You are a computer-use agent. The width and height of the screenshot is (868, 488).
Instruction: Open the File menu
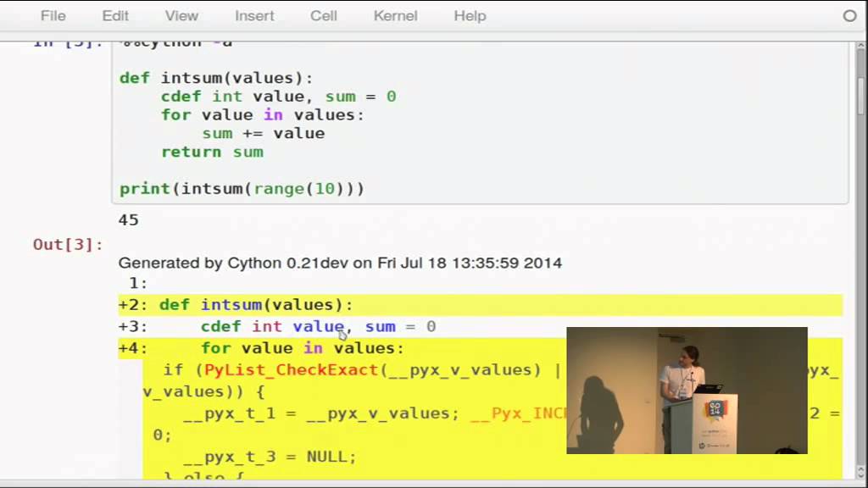click(53, 16)
